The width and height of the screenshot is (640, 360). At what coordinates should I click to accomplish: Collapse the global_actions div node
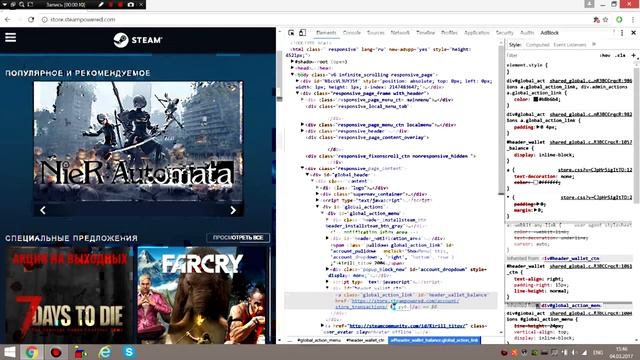coord(318,207)
